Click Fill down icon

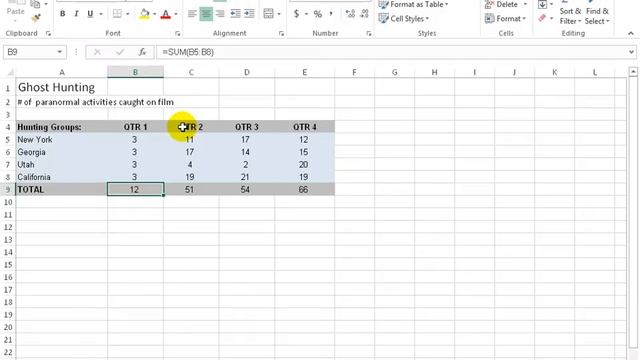click(x=542, y=4)
